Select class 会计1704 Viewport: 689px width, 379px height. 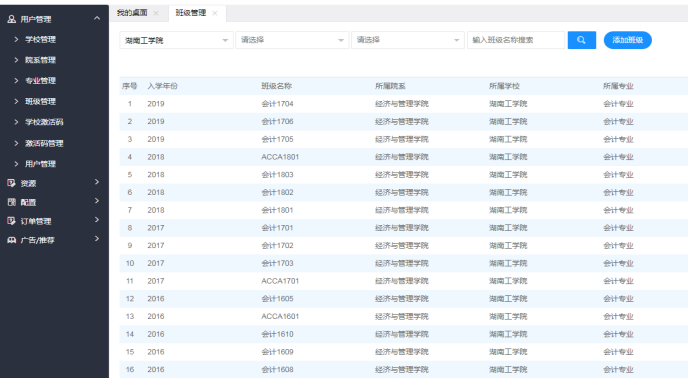pyautogui.click(x=277, y=104)
